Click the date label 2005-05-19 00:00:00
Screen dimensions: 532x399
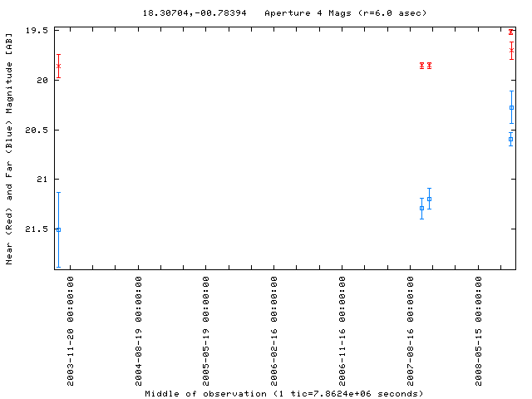coord(206,331)
